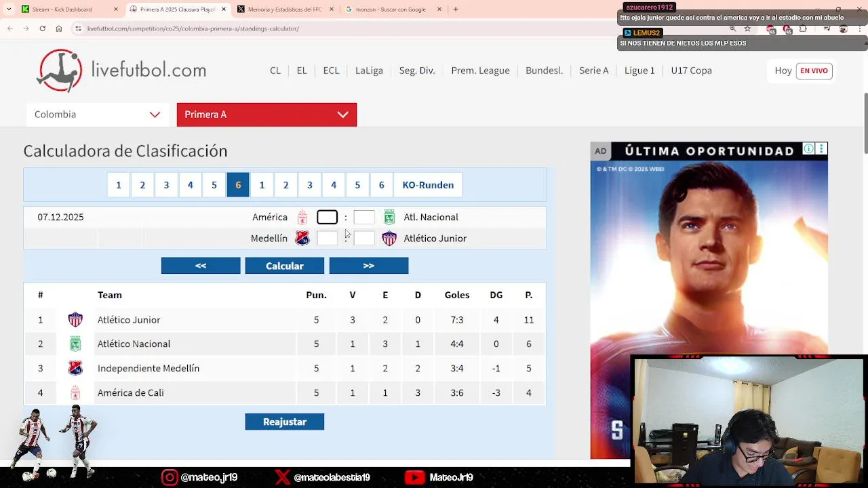
Task: Click Atlético Nacional crest in standings table
Action: click(x=75, y=344)
